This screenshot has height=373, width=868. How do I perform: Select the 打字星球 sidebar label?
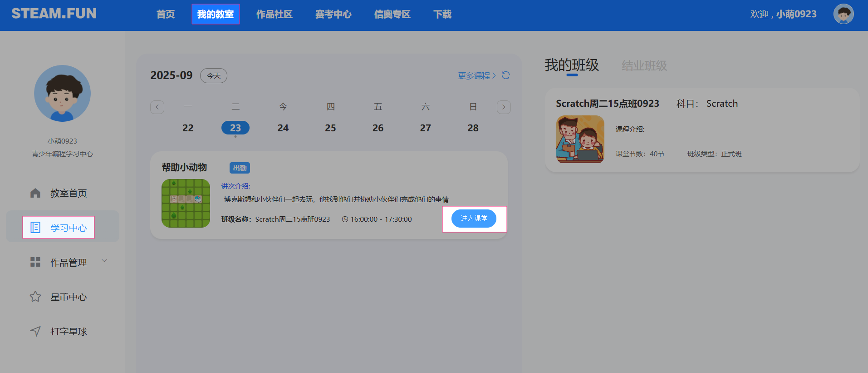click(69, 332)
